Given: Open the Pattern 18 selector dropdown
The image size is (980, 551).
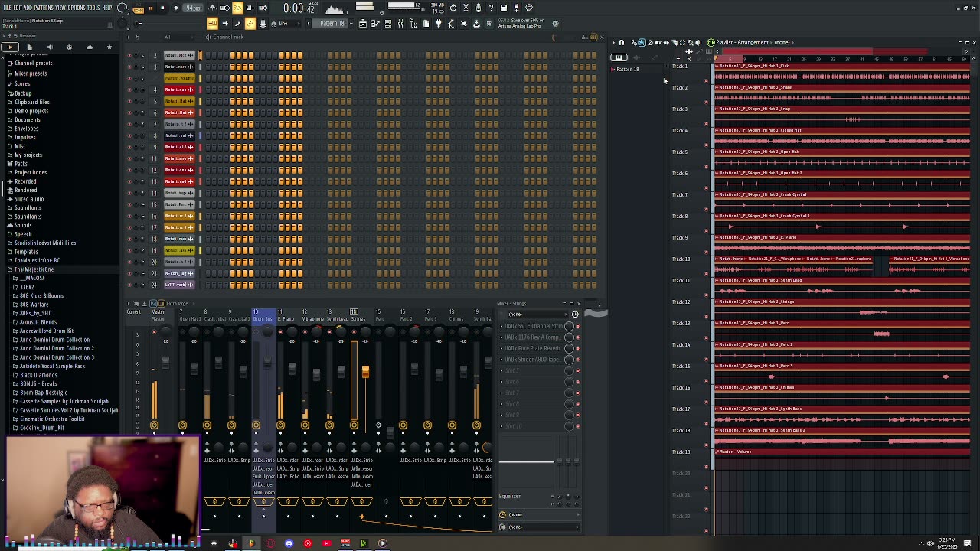Looking at the screenshot, I should pos(332,24).
